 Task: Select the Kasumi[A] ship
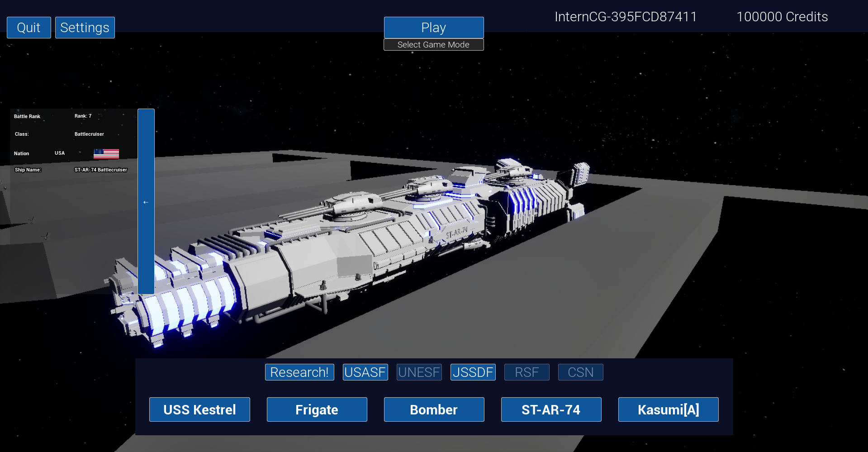coord(669,409)
